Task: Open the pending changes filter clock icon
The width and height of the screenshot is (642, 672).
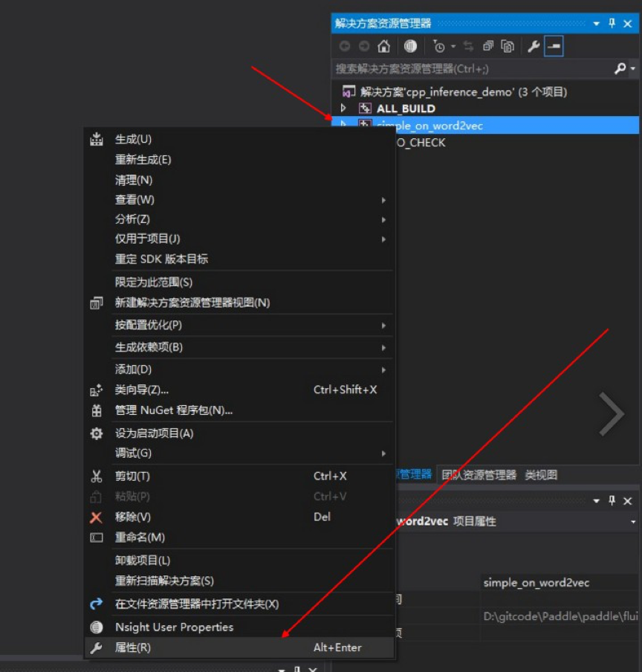Action: coord(439,46)
